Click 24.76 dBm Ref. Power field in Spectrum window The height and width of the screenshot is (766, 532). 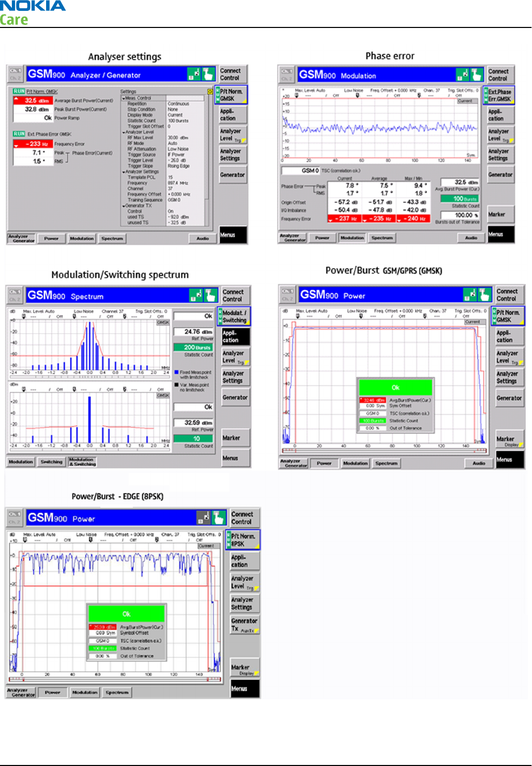click(194, 331)
